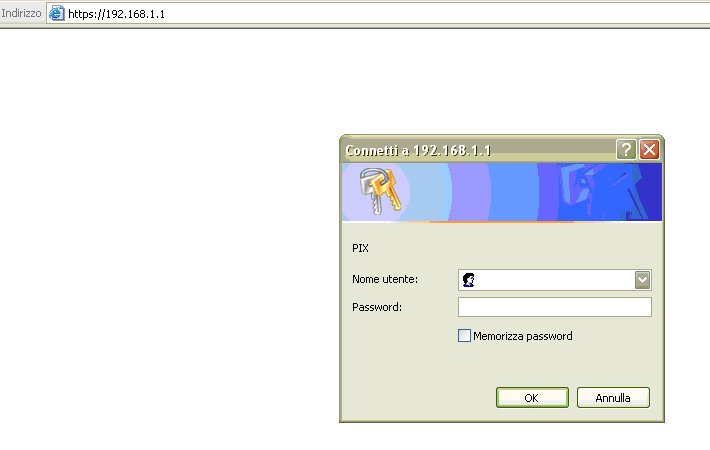This screenshot has height=450, width=710.
Task: Click the Memorizza password label text
Action: [523, 336]
